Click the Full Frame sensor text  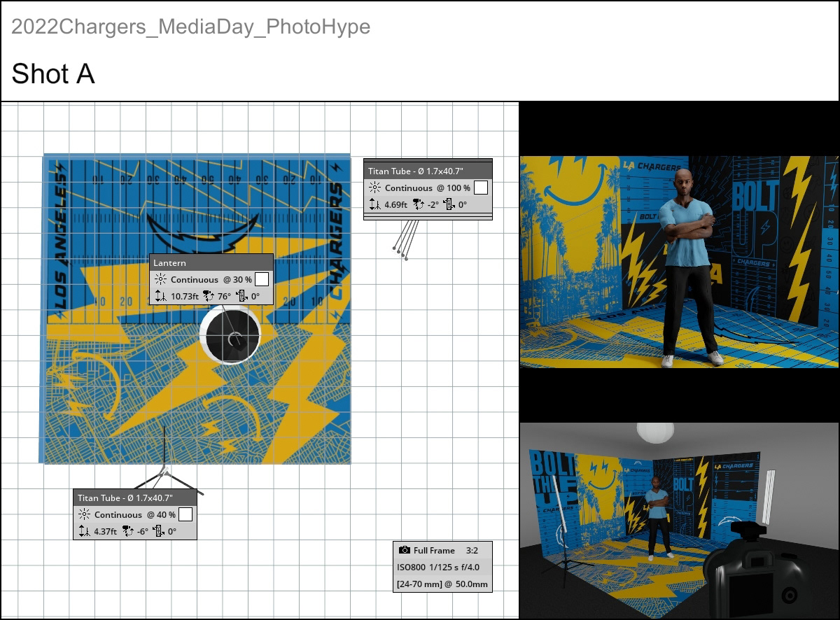pos(434,550)
